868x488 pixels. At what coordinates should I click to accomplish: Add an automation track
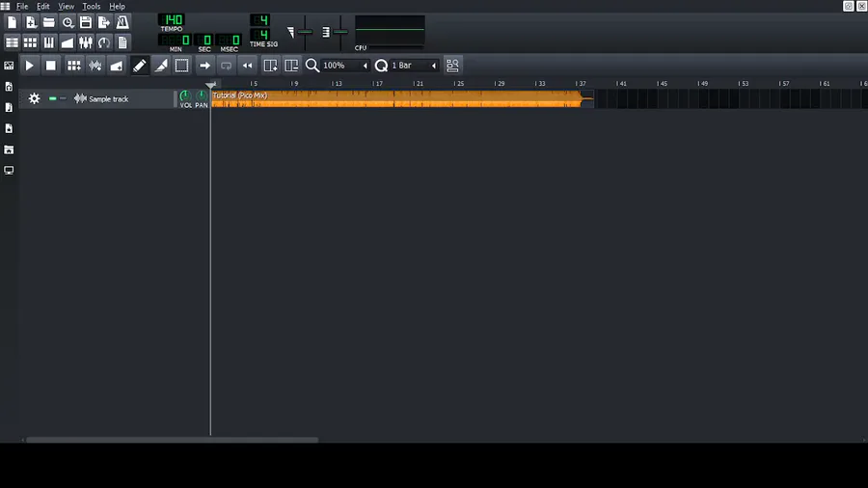[117, 66]
